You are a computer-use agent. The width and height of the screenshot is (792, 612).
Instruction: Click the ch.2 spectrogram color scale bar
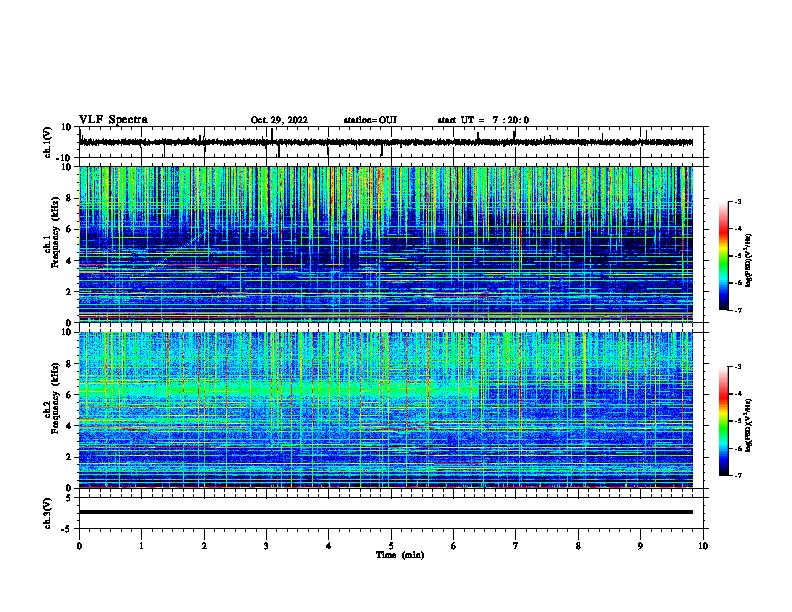(x=724, y=421)
